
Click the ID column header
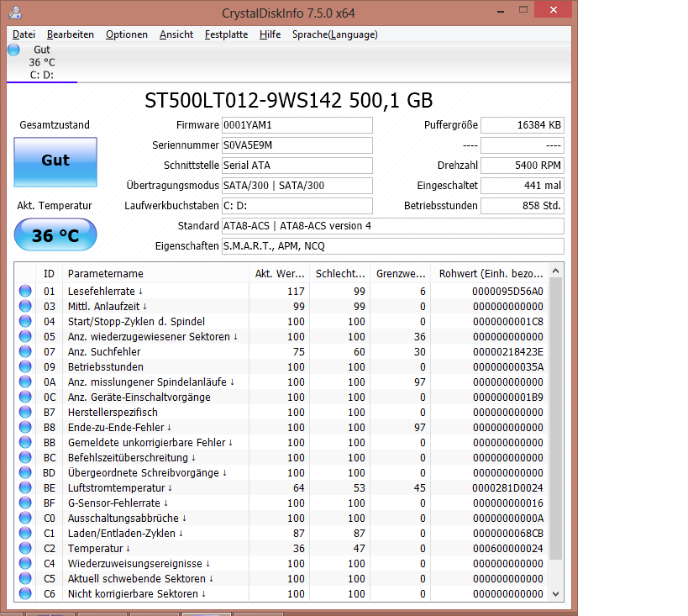[49, 273]
